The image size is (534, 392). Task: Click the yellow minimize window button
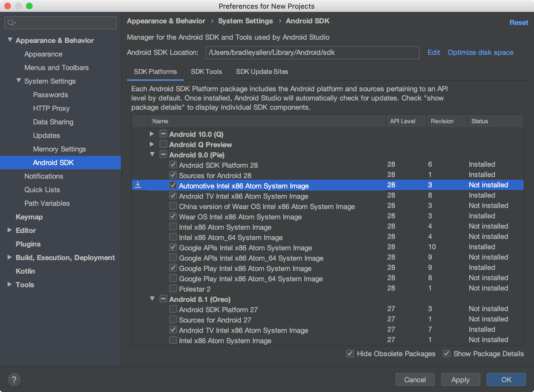[x=18, y=6]
